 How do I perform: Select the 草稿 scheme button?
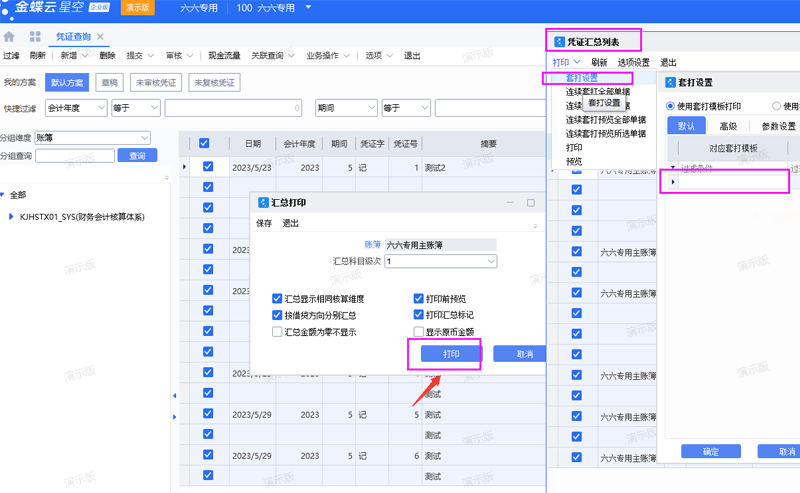(x=109, y=83)
